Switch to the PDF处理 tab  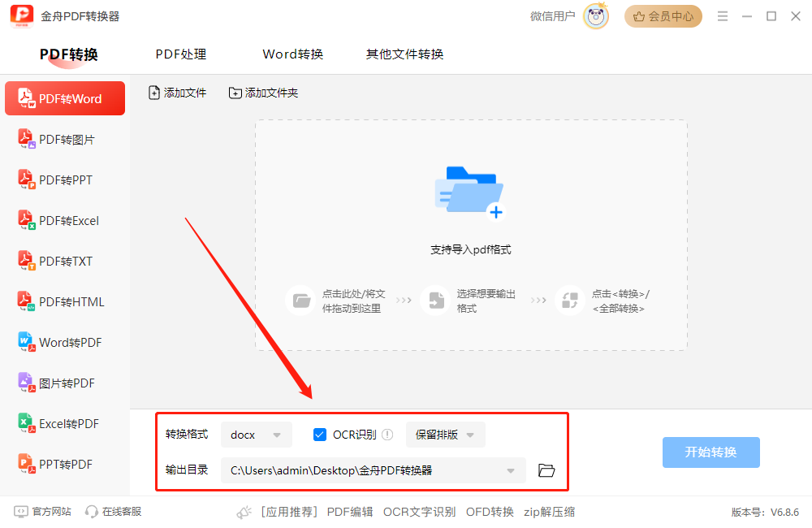coord(181,54)
